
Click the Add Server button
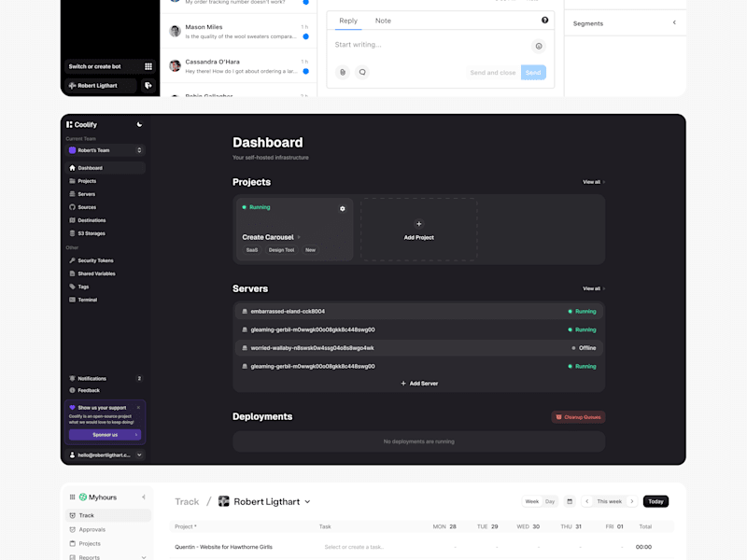pyautogui.click(x=419, y=384)
